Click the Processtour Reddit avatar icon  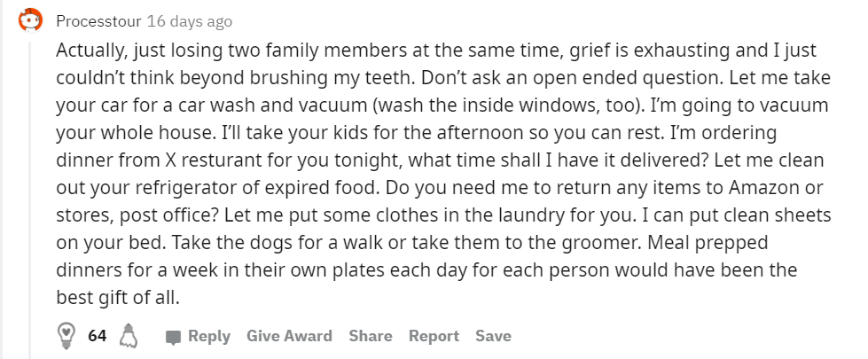[x=30, y=21]
